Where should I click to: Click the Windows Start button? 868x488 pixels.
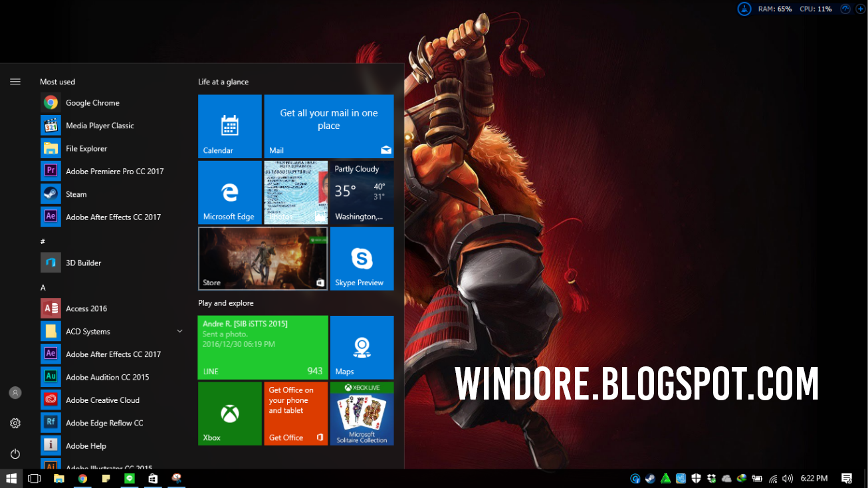11,478
